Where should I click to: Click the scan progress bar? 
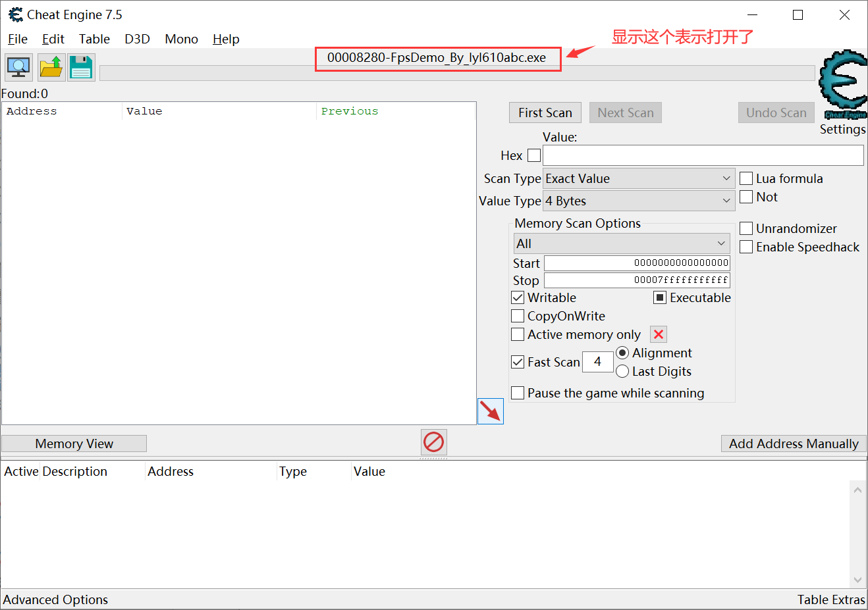pos(457,73)
